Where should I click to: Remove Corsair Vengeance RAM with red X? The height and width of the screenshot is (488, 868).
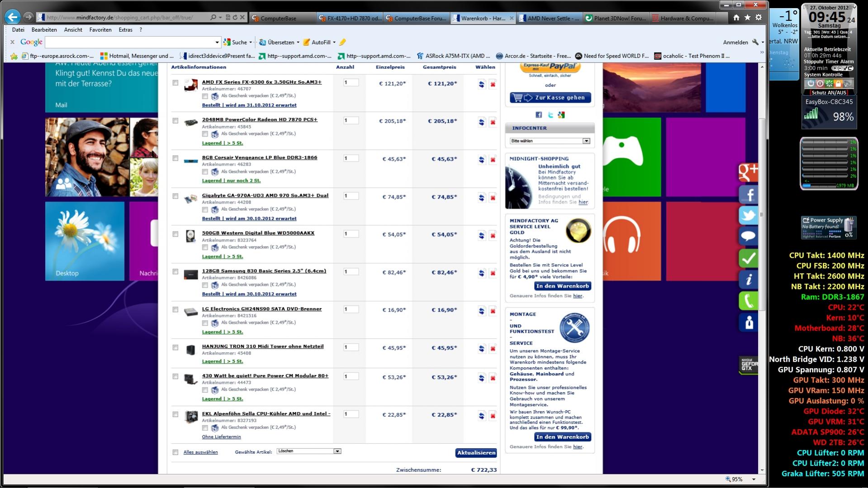click(493, 160)
